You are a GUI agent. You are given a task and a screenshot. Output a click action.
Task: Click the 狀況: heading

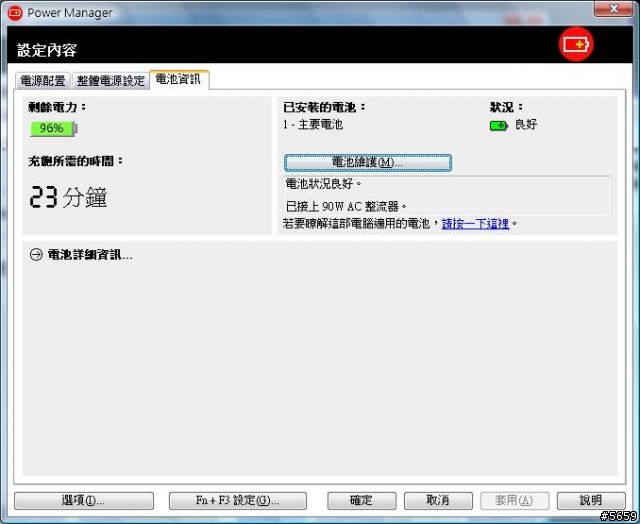click(x=507, y=107)
